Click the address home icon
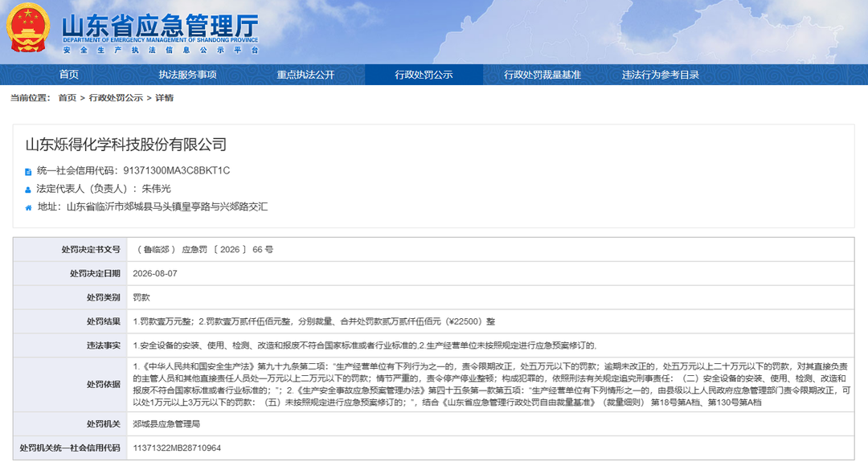 28,207
